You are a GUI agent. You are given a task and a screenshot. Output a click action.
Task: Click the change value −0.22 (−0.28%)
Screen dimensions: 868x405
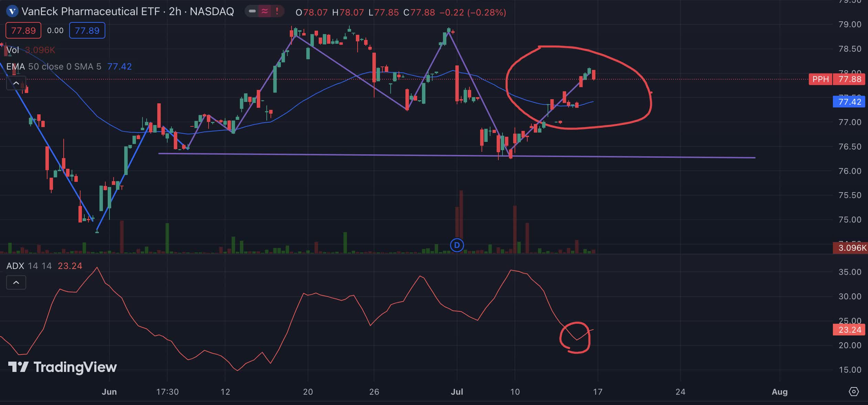[473, 12]
